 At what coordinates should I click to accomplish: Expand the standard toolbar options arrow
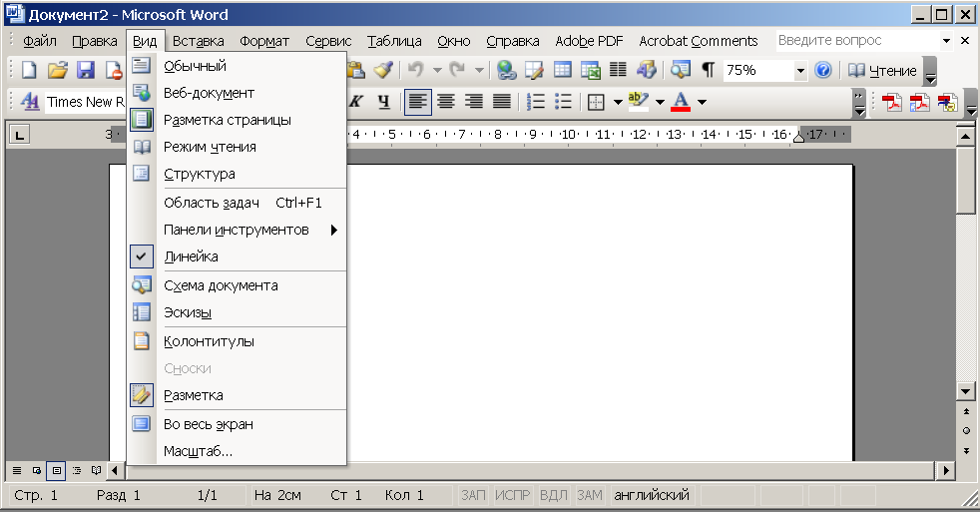pyautogui.click(x=931, y=71)
